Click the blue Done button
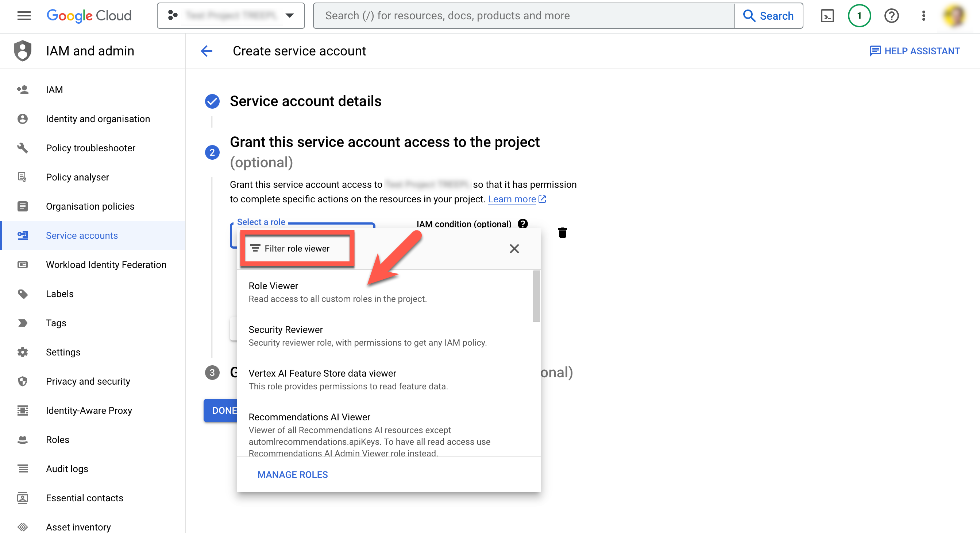 coord(221,411)
